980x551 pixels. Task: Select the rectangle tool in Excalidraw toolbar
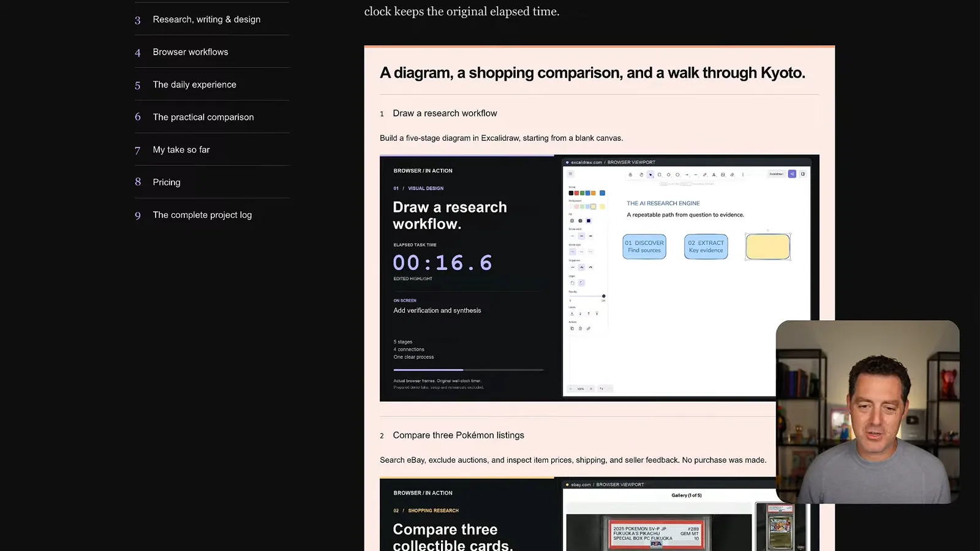[x=660, y=174]
